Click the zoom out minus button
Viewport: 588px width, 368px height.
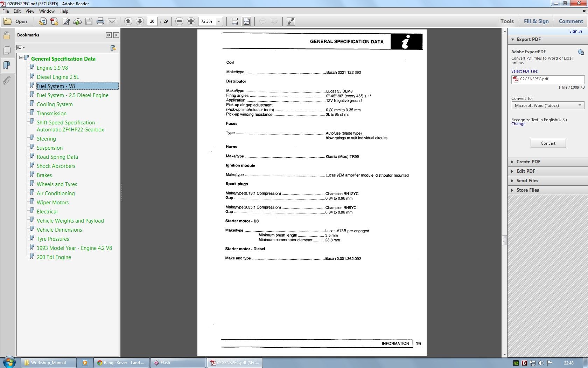pos(179,21)
